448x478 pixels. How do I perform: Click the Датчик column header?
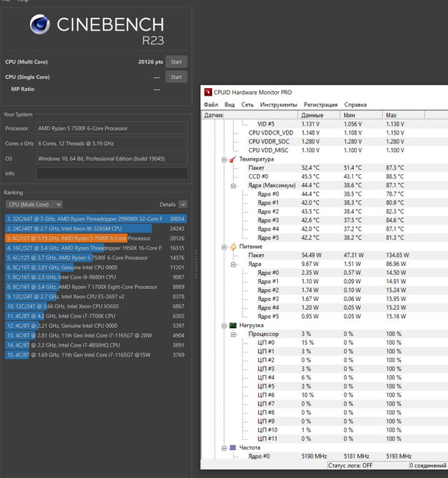249,115
